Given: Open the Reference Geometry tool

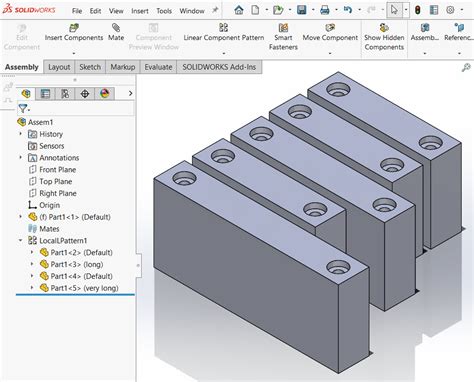Looking at the screenshot, I should pos(459,32).
